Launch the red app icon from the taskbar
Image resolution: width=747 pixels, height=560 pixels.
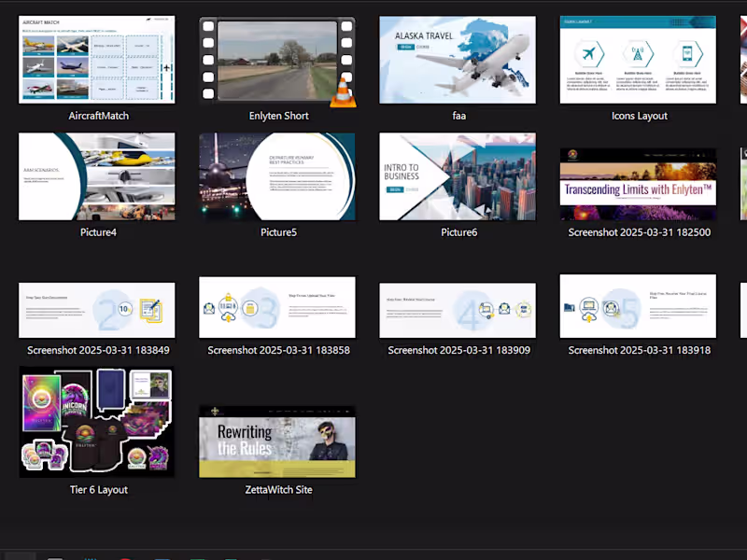[124, 556]
